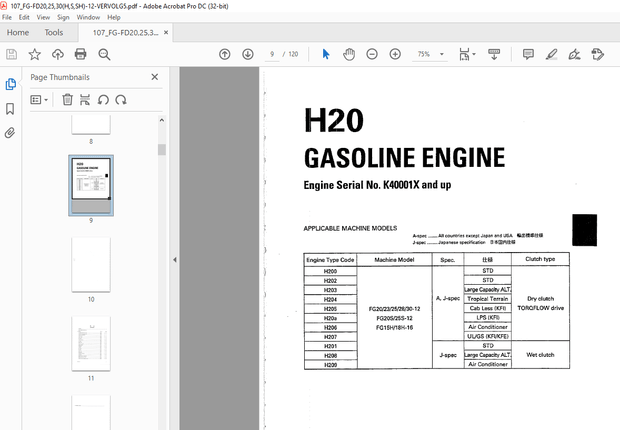620x430 pixels.
Task: Click the 'Machine Model' header cell
Action: click(394, 260)
